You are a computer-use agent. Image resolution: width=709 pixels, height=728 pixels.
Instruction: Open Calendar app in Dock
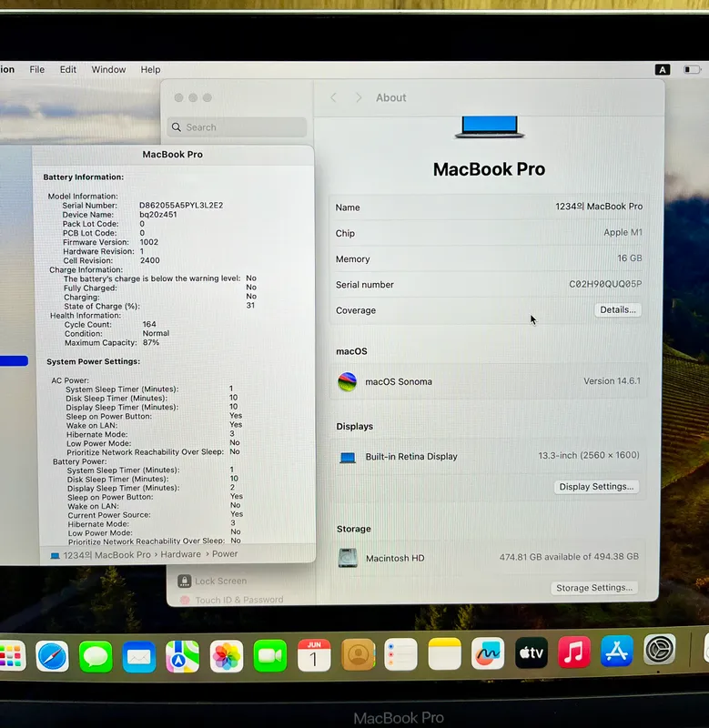[314, 655]
